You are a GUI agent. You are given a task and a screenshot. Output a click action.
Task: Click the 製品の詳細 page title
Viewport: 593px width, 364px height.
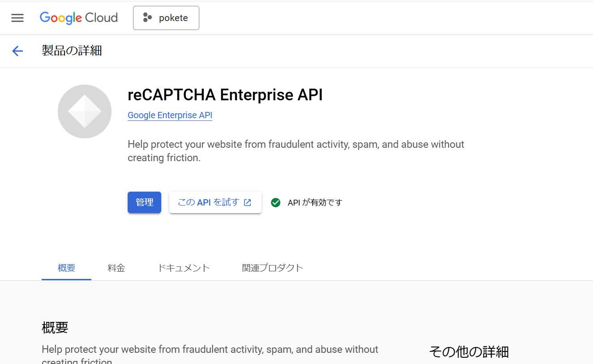pyautogui.click(x=72, y=51)
